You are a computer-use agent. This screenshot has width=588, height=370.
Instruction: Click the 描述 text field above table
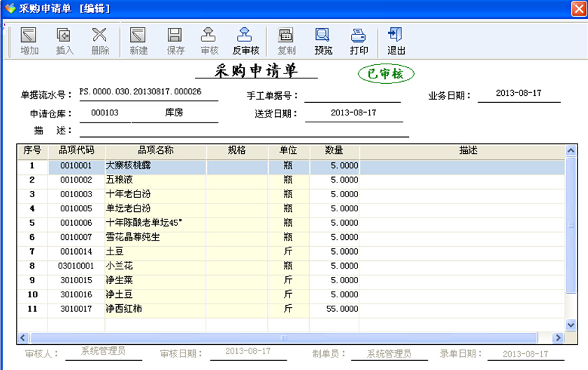(243, 131)
